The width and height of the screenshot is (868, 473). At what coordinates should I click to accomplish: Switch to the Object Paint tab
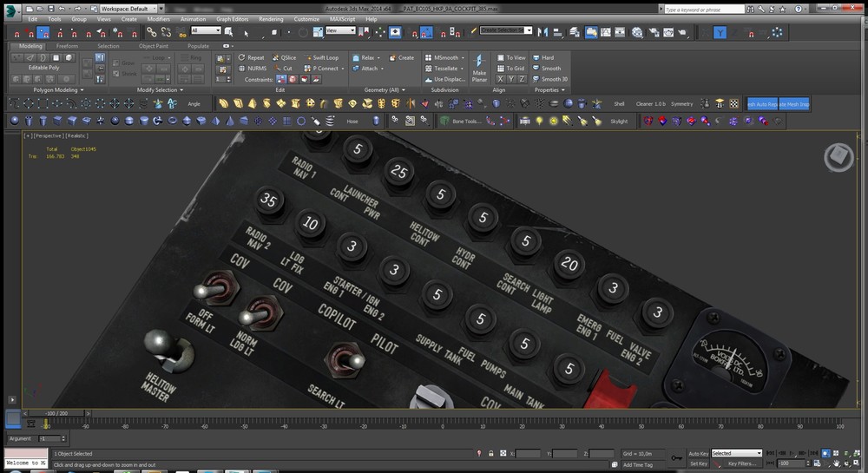tap(154, 46)
